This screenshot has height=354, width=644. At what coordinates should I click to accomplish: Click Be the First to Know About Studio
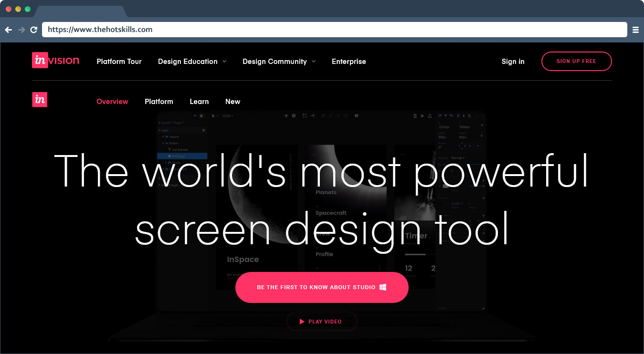(x=322, y=287)
